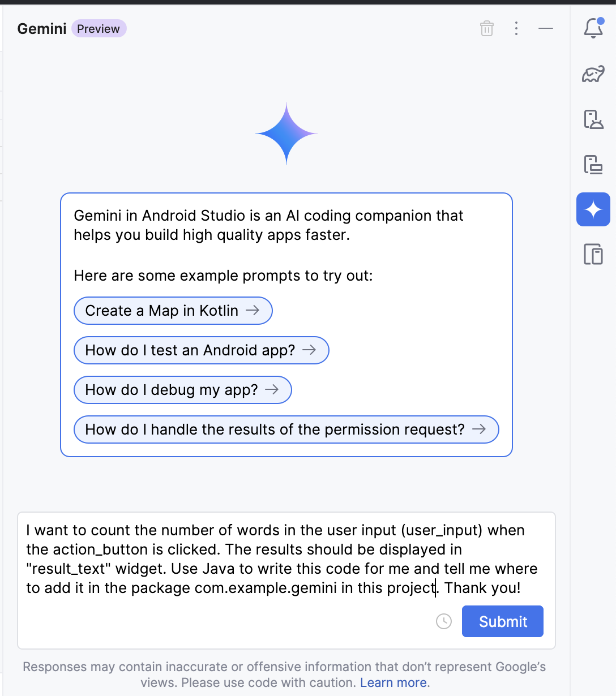Choose "How do I test an Android app?"

[x=201, y=350]
